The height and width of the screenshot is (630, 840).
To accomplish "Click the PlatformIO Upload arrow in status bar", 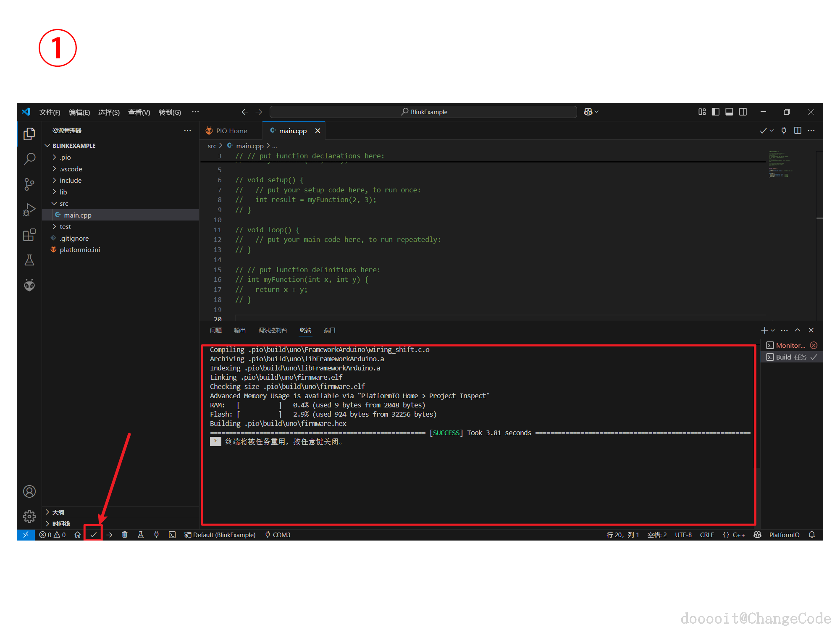I will point(109,535).
